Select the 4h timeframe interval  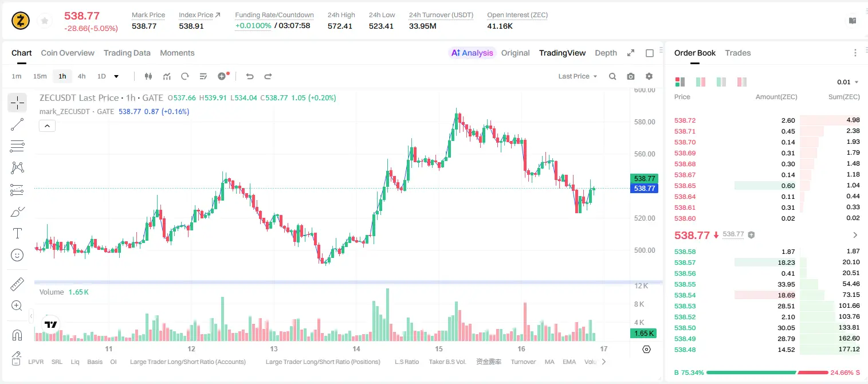(x=82, y=76)
